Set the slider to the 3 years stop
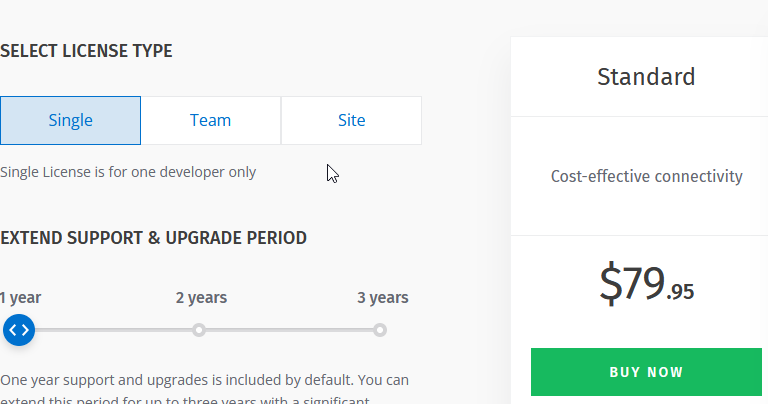Viewport: 768px width, 404px height. (x=380, y=330)
